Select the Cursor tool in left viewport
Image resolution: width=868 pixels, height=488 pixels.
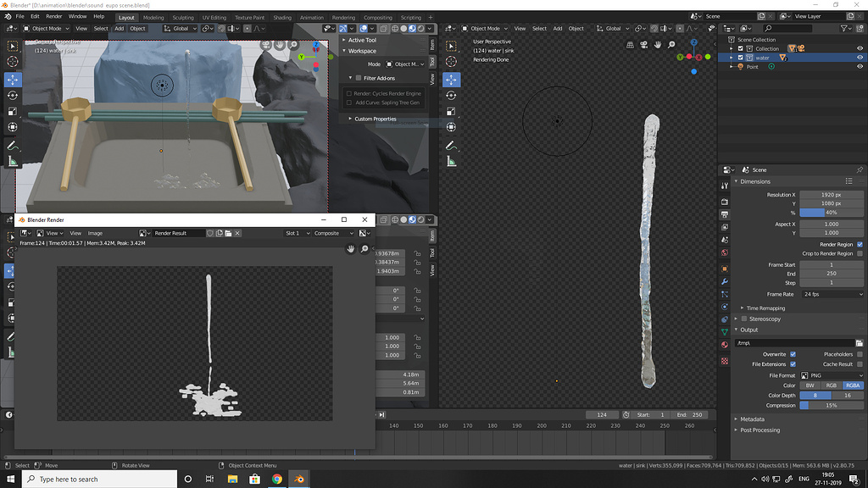tap(12, 61)
